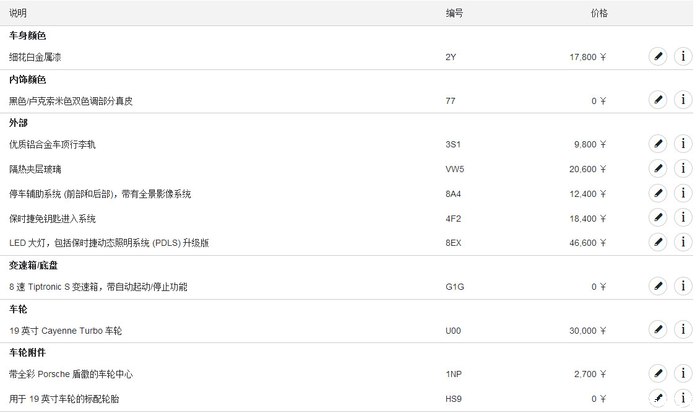This screenshot has width=700, height=413.
Task: Edit the 隔热夹层玻璃 option
Action: tap(658, 168)
